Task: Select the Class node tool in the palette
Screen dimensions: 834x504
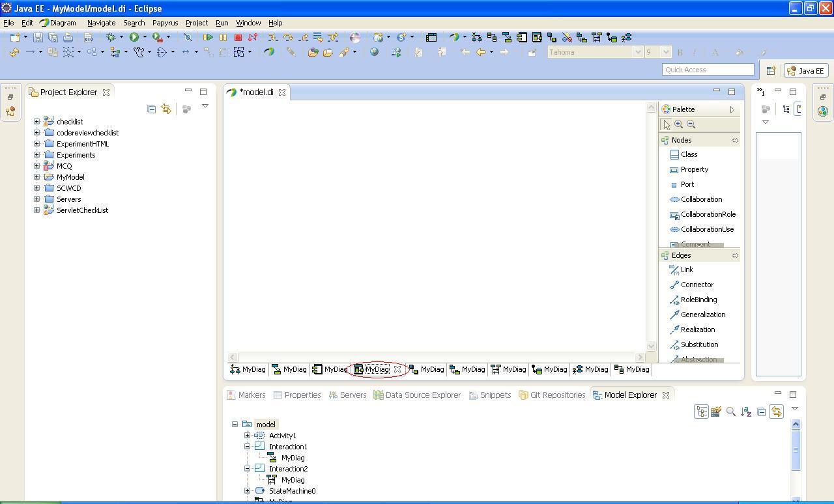Action: pyautogui.click(x=683, y=154)
